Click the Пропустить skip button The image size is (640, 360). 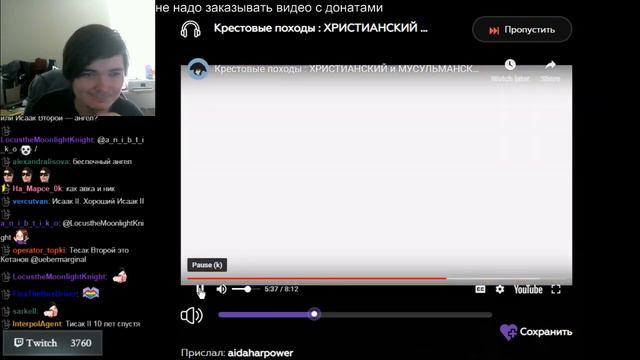[x=522, y=29]
